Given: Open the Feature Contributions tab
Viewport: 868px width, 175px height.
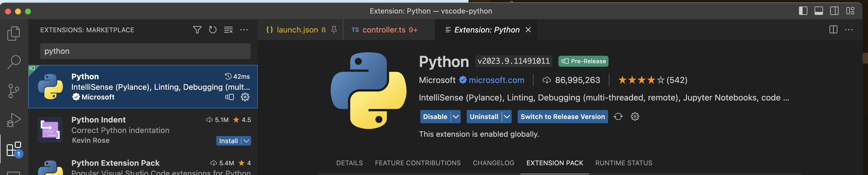Looking at the screenshot, I should (x=418, y=163).
